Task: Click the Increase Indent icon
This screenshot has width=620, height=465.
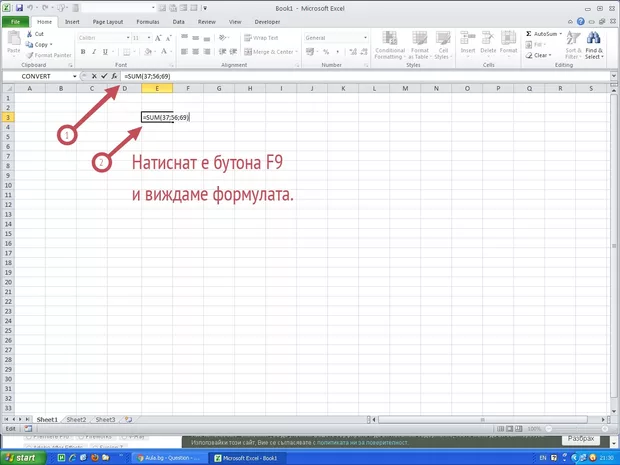Action: coord(233,52)
